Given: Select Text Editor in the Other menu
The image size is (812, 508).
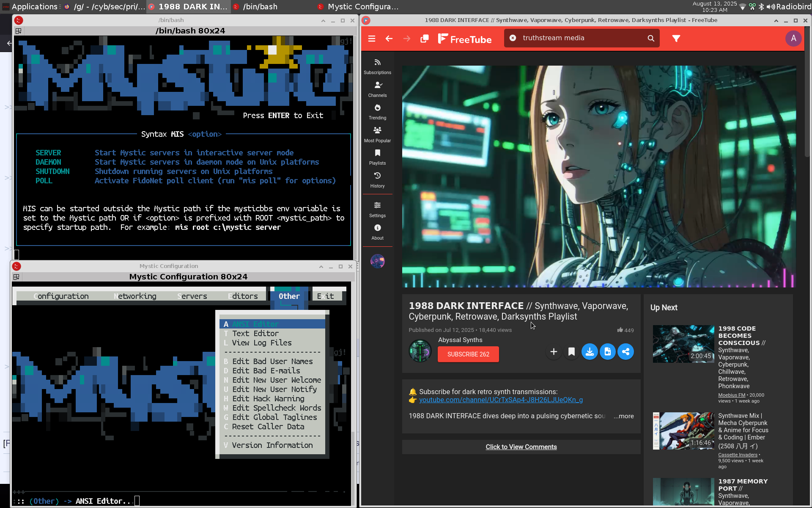Looking at the screenshot, I should click(x=255, y=334).
